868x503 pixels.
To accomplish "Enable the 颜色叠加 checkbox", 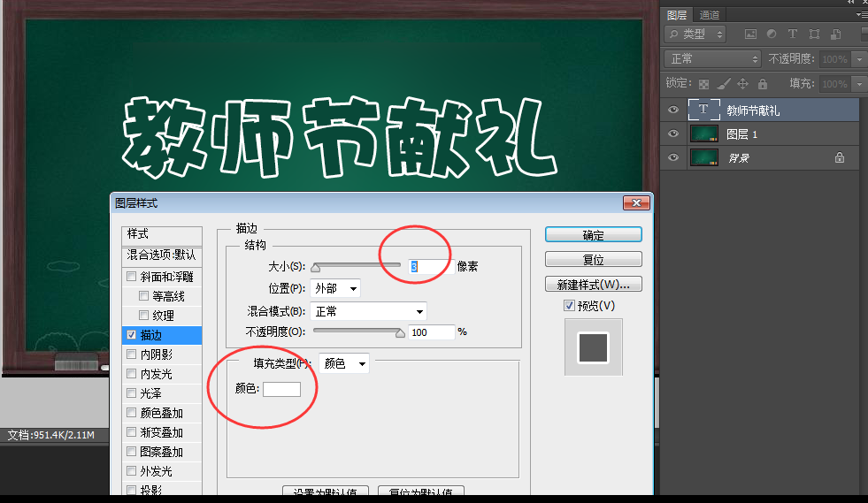I will (131, 412).
